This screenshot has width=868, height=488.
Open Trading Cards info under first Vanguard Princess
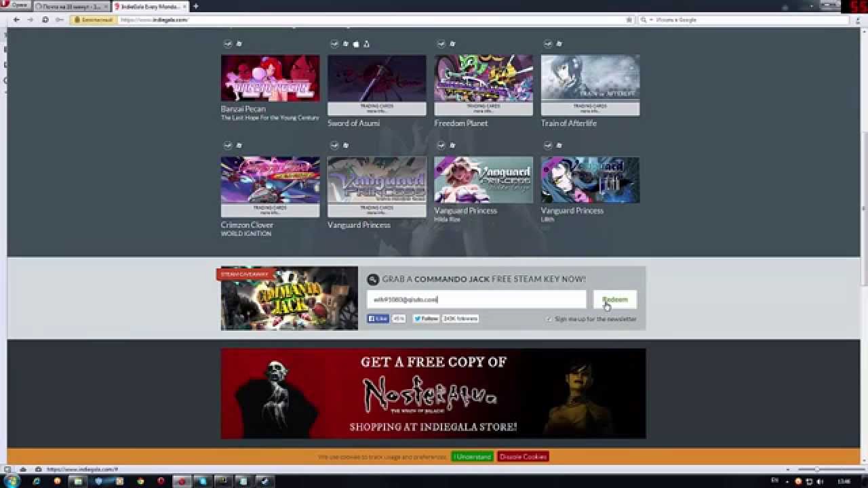click(377, 210)
